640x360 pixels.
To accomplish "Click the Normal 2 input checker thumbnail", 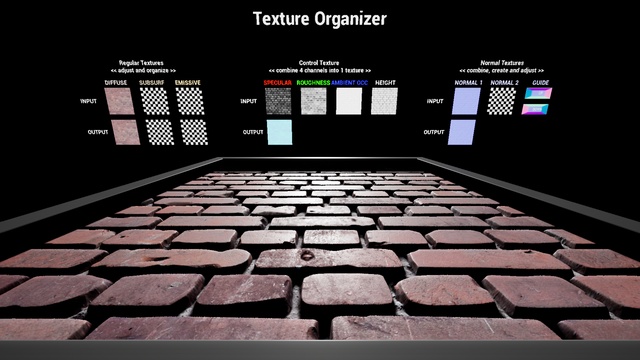I will 501,101.
